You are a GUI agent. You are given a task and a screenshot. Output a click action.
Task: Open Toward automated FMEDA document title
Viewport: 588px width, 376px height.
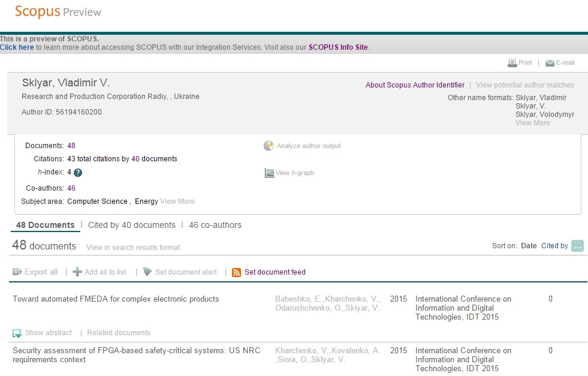(x=116, y=299)
